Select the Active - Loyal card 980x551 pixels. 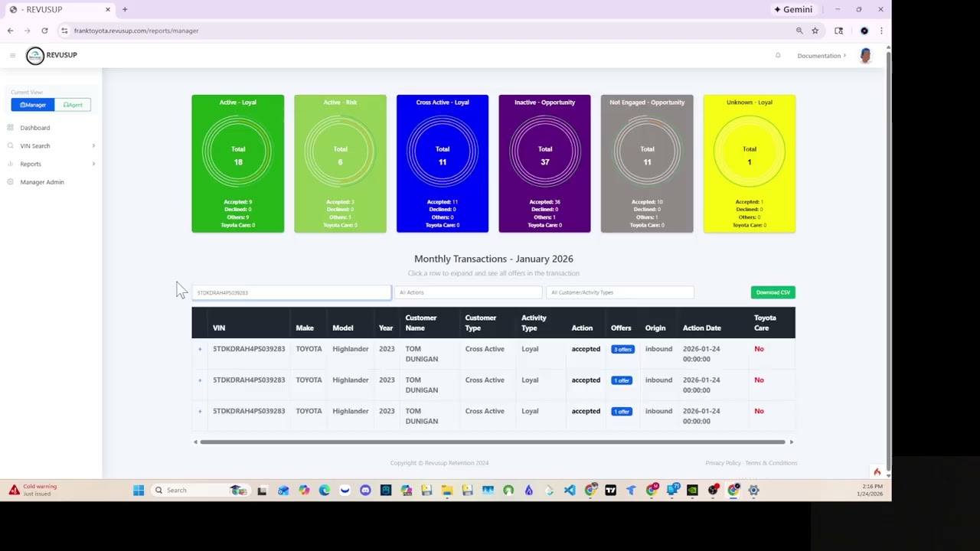pyautogui.click(x=237, y=163)
